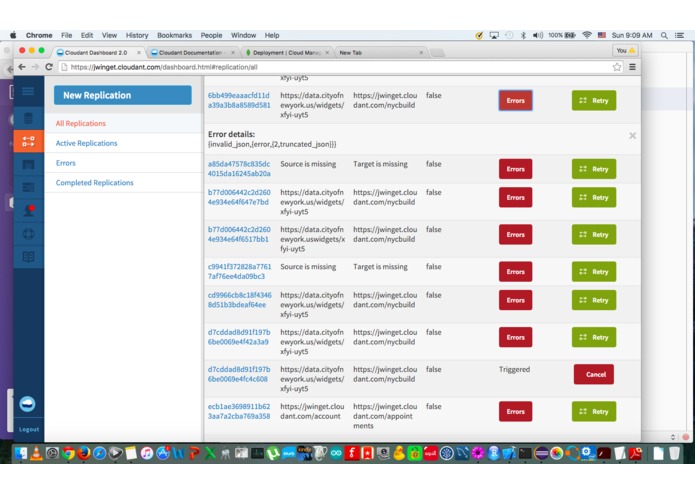Open the Bookmarks menu

(174, 35)
